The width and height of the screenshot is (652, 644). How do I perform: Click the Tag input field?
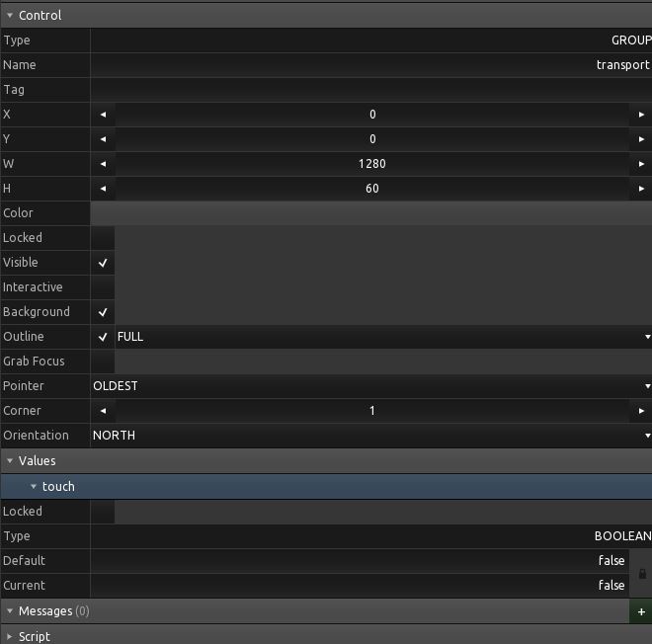[370, 90]
